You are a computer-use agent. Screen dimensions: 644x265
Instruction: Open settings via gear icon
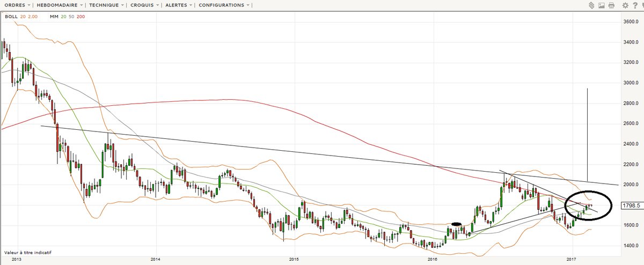(625, 5)
